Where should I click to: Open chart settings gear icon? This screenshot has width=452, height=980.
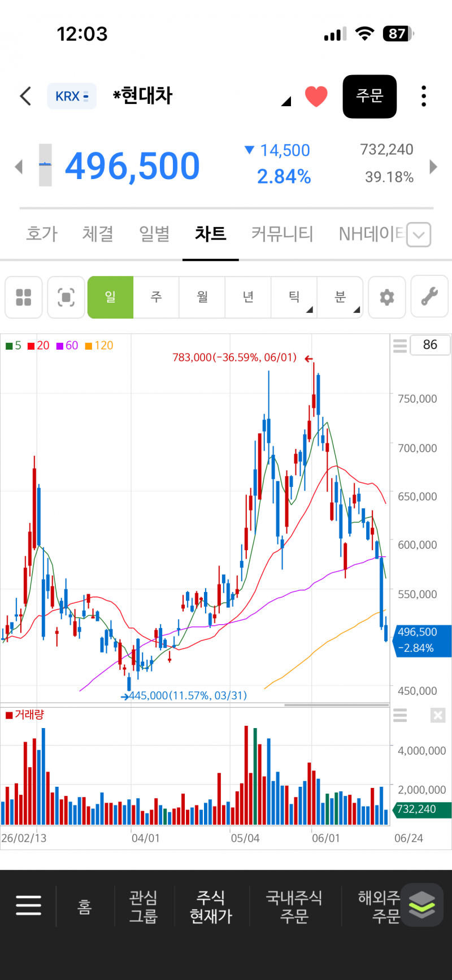387,297
